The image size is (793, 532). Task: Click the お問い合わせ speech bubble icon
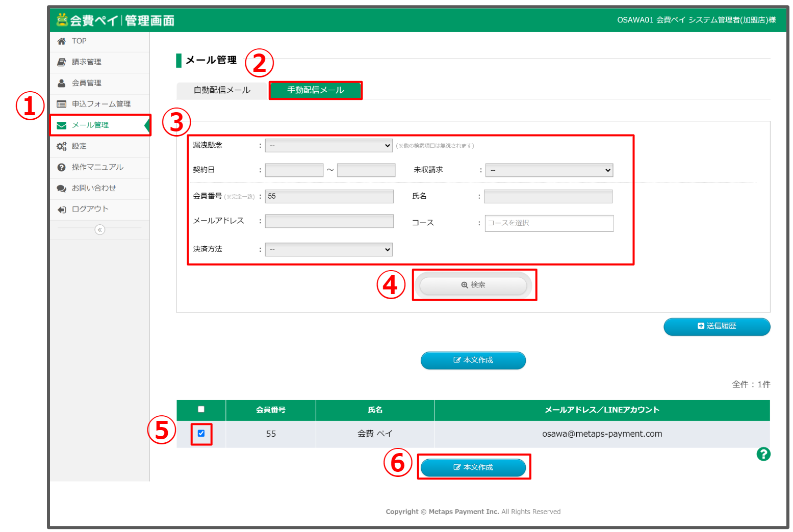click(62, 189)
